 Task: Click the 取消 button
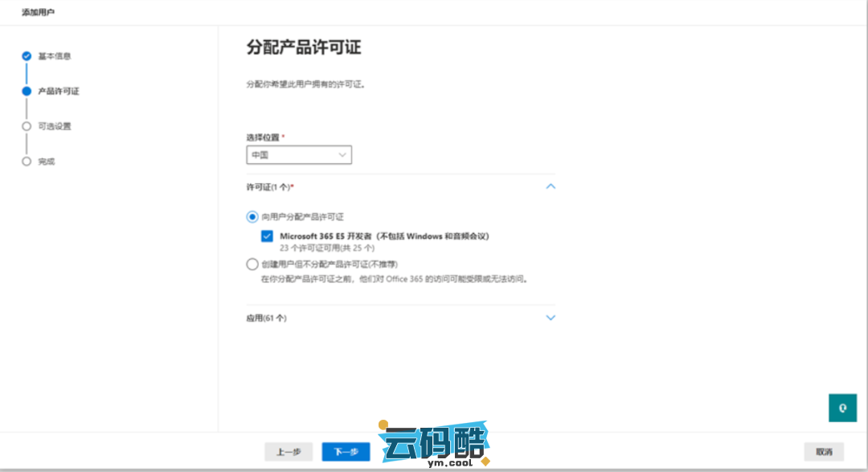pyautogui.click(x=824, y=452)
